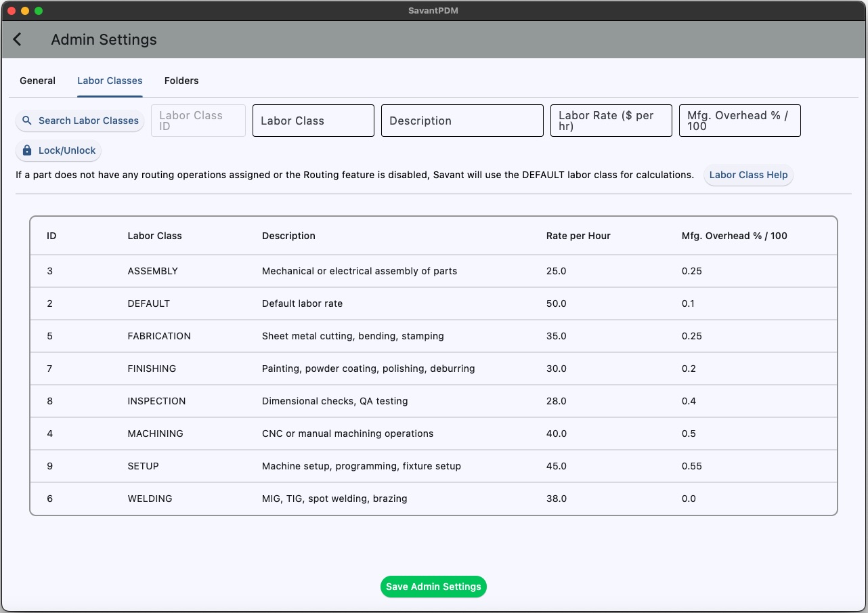Viewport: 868px width, 613px height.
Task: Click the Labor Rate ($ per hr) field
Action: coord(611,121)
